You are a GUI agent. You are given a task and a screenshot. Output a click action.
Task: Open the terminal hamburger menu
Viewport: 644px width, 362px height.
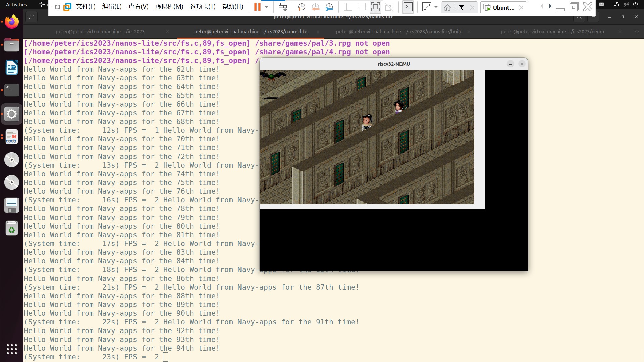[593, 17]
